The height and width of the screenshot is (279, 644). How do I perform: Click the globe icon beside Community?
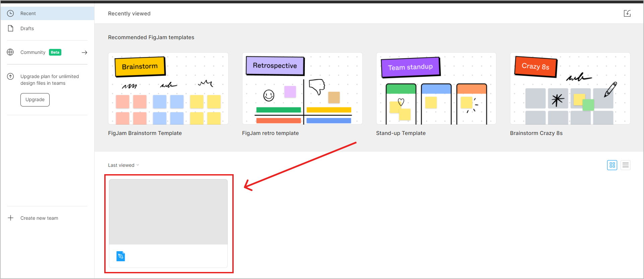10,52
